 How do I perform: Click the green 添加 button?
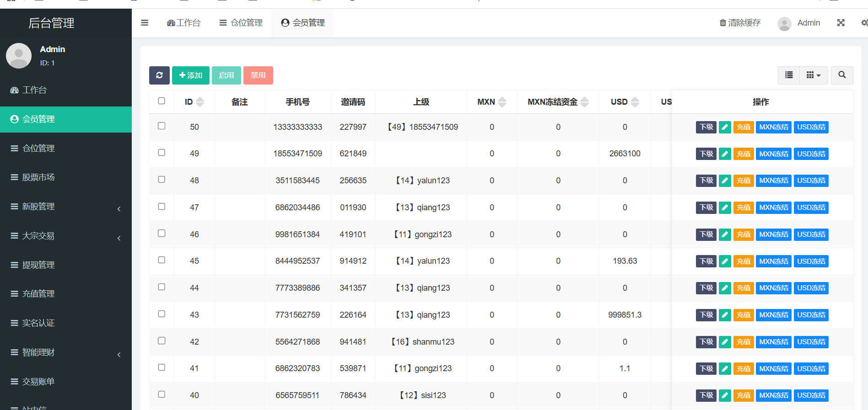191,75
